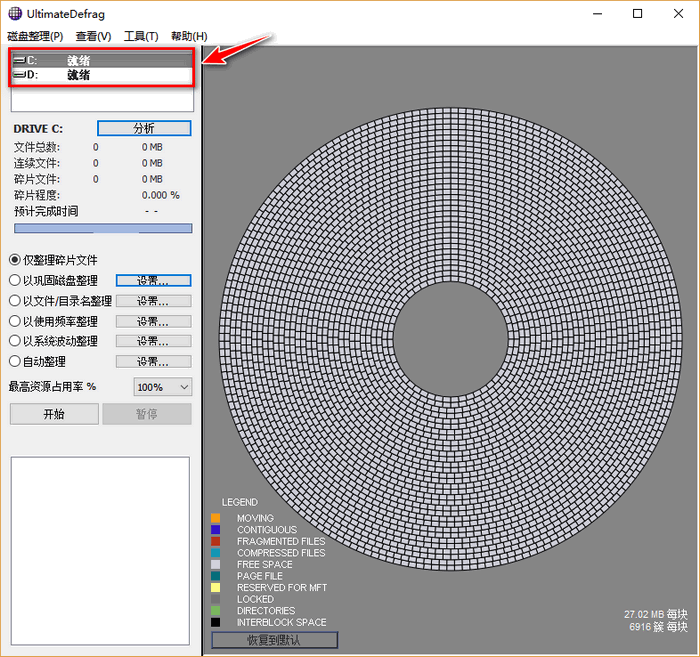Open 设置 for 以巩固磁盘整理
Image resolution: width=700 pixels, height=657 pixels.
(x=154, y=280)
